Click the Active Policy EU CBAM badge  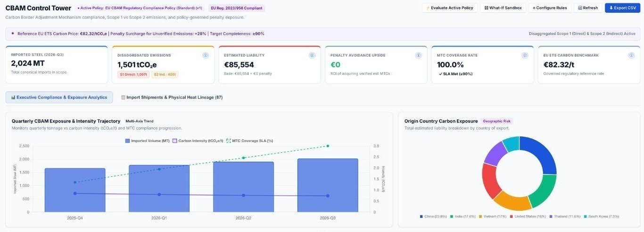click(x=140, y=8)
